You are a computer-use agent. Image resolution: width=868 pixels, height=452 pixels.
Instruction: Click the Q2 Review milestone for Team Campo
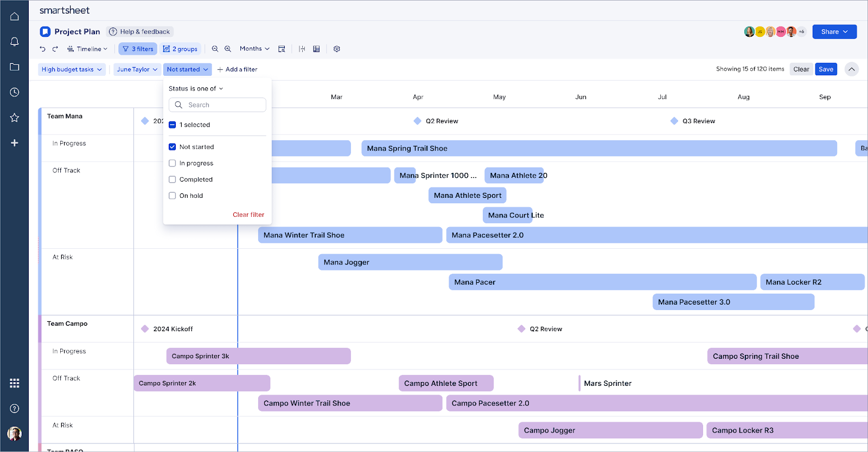(521, 329)
